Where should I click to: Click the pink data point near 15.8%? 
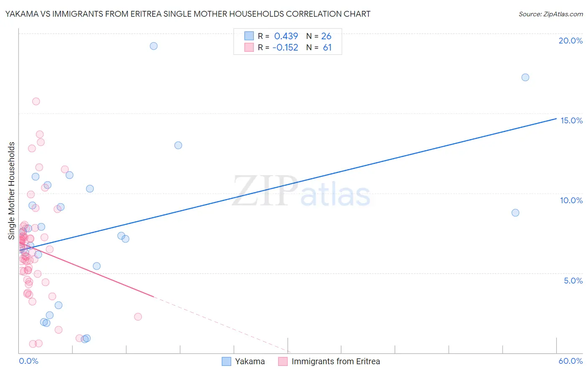coord(36,102)
